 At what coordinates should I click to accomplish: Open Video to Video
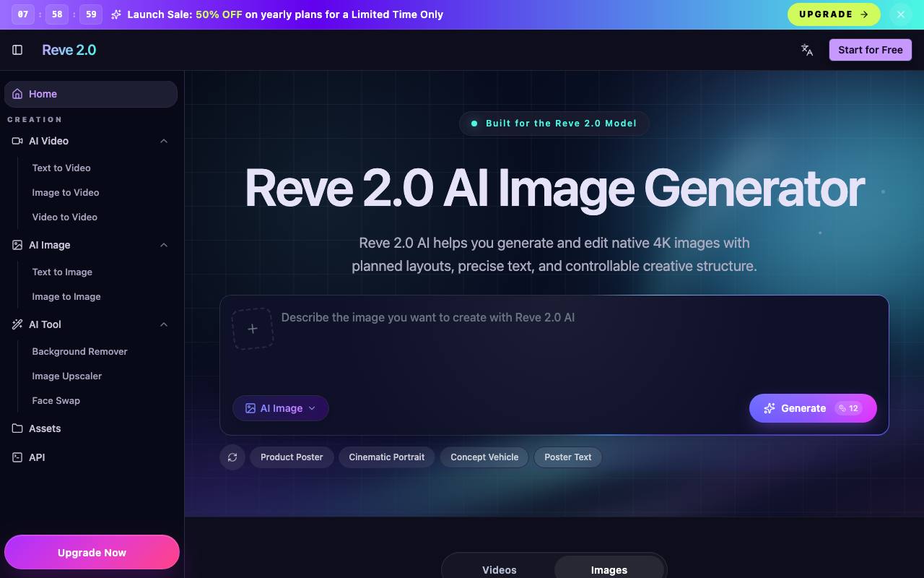click(x=64, y=217)
